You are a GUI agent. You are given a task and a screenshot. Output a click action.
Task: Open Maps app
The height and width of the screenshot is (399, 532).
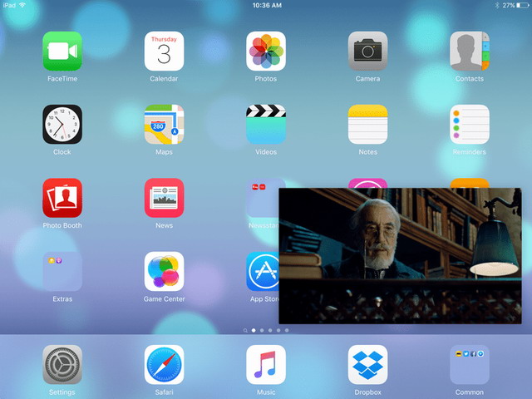pyautogui.click(x=164, y=125)
